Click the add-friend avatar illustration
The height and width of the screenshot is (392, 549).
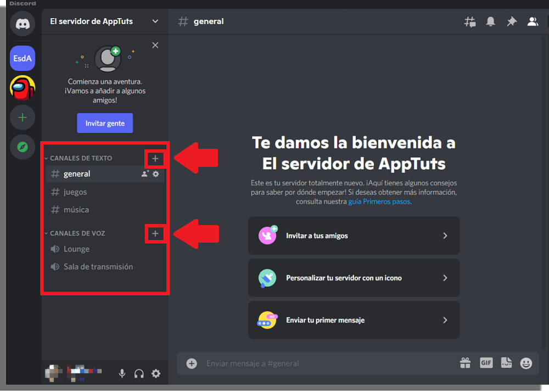click(x=108, y=58)
